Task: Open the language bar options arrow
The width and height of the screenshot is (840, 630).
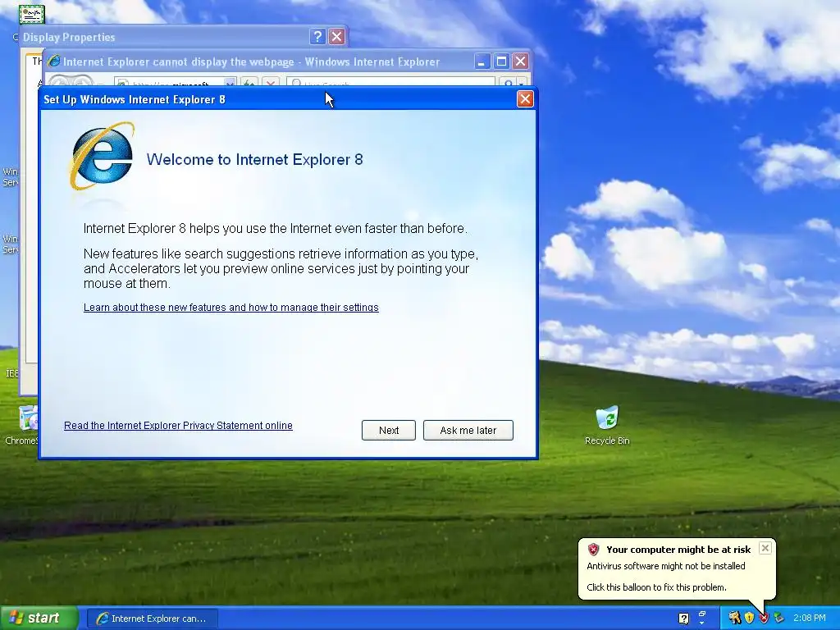Action: tap(702, 623)
